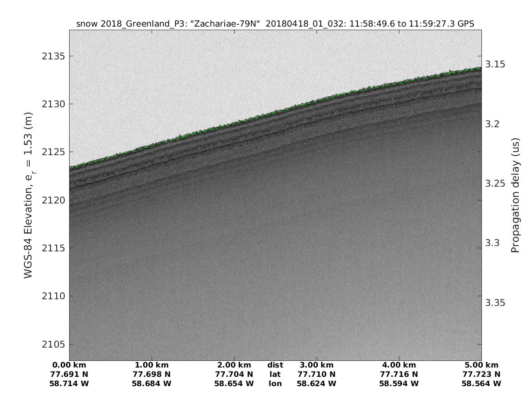Click the '58.624 W' longitude label
This screenshot has width=532, height=399.
coord(317,383)
